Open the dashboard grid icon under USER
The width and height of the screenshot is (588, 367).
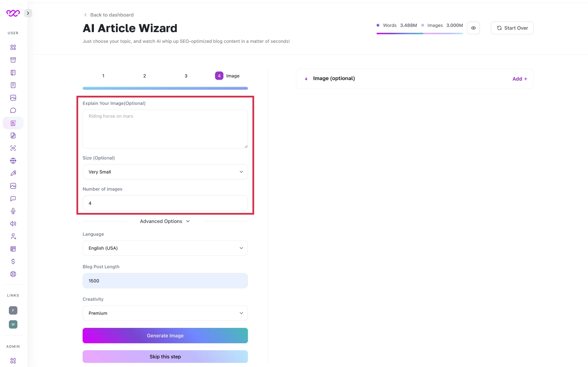click(x=13, y=47)
